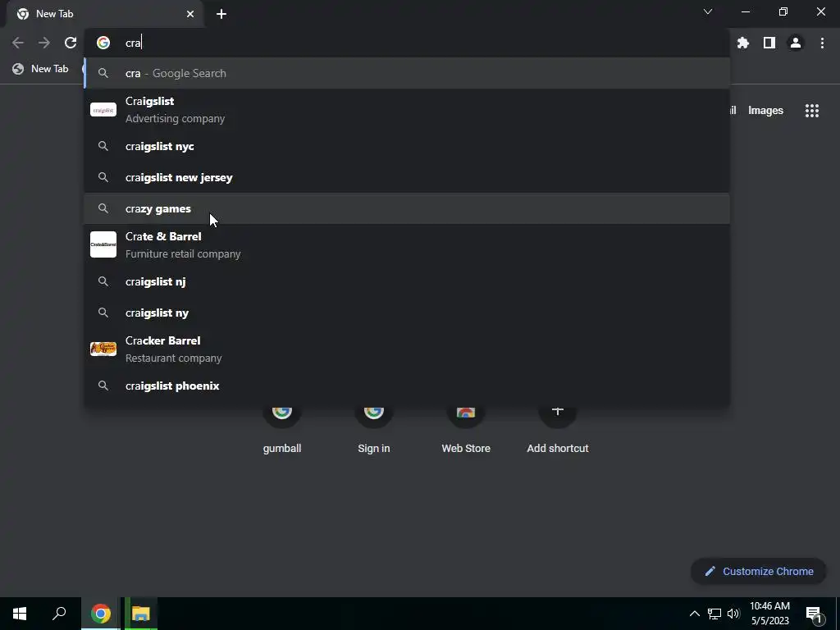
Task: Open File Explorer from the taskbar
Action: coord(141,614)
